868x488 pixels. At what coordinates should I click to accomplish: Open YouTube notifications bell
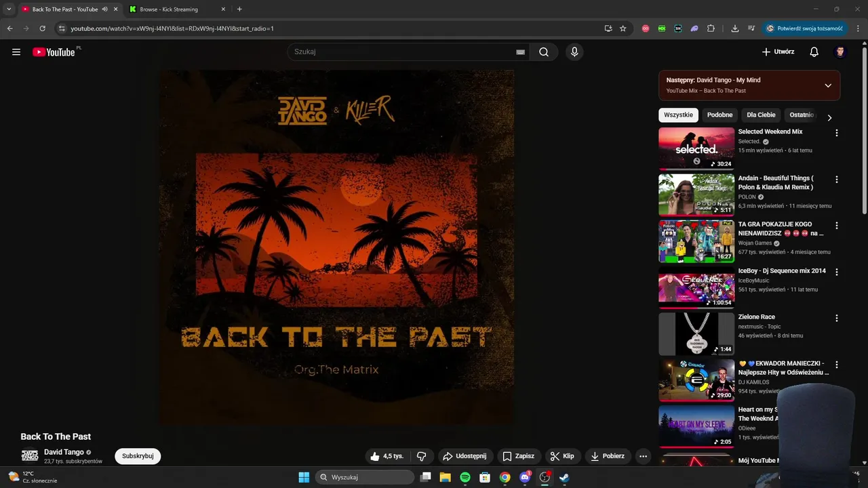coord(814,52)
